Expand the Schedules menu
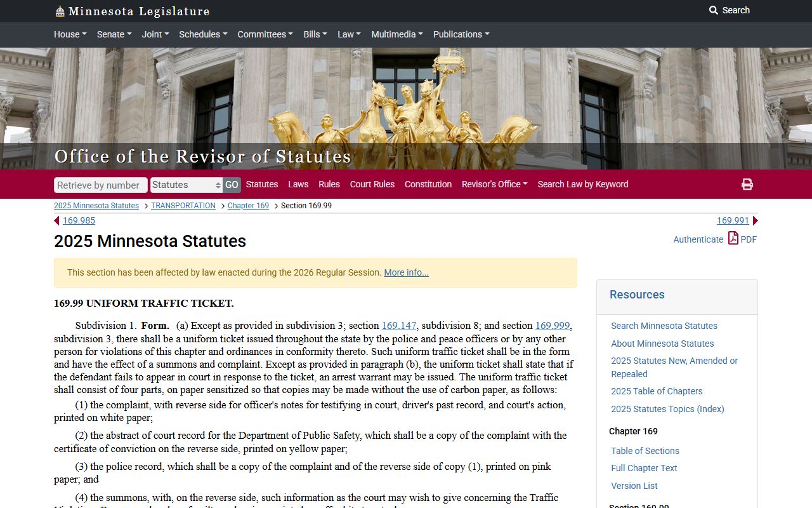 pos(203,34)
